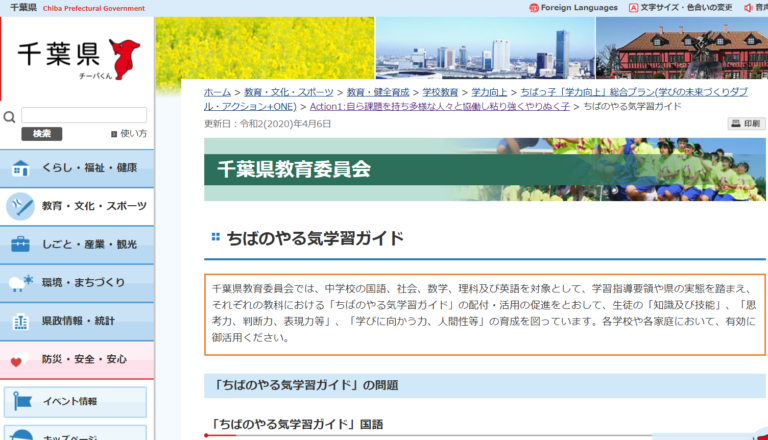Open 学校教育 breadcrumb link
768x440 pixels.
(440, 92)
